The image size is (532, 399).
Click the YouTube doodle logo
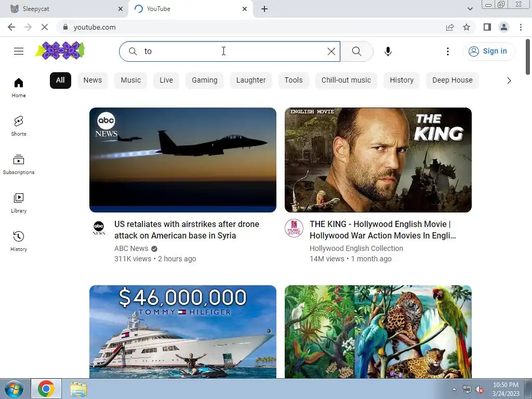click(x=60, y=51)
